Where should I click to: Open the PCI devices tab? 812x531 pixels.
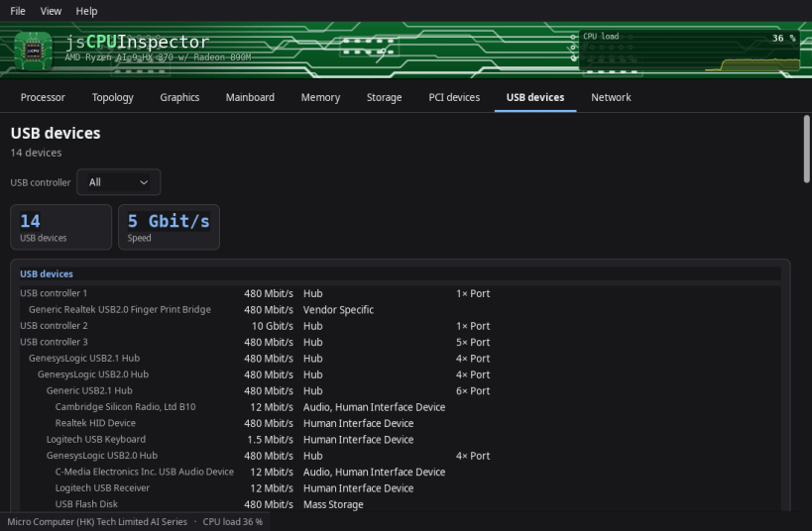(454, 97)
